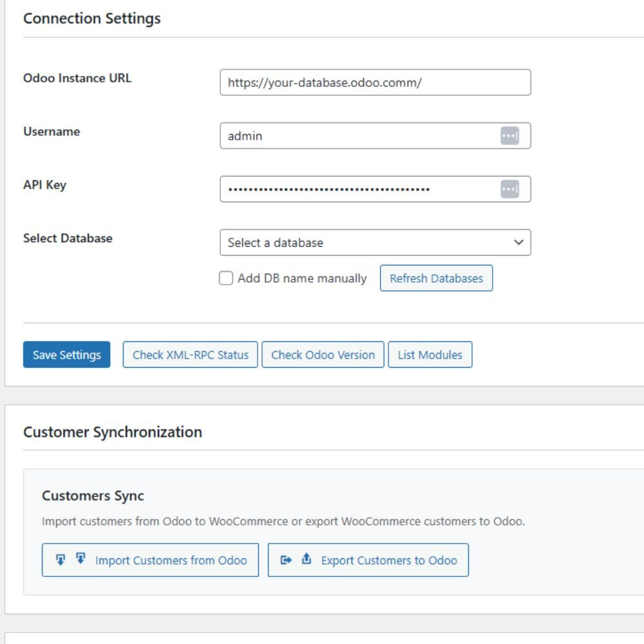Click the second download arrow icon on Import Customers

pyautogui.click(x=80, y=558)
